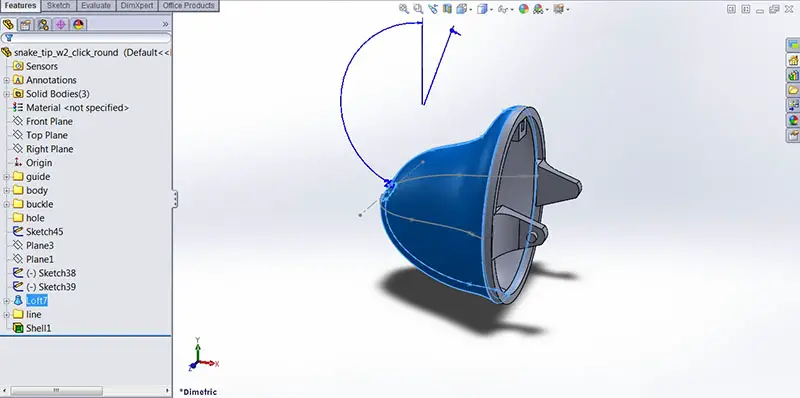The width and height of the screenshot is (800, 398).
Task: Activate the Section View icon
Action: 447,9
